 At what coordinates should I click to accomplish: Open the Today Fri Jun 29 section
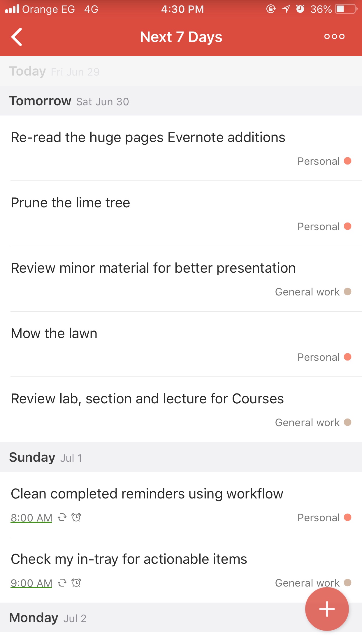click(x=55, y=71)
